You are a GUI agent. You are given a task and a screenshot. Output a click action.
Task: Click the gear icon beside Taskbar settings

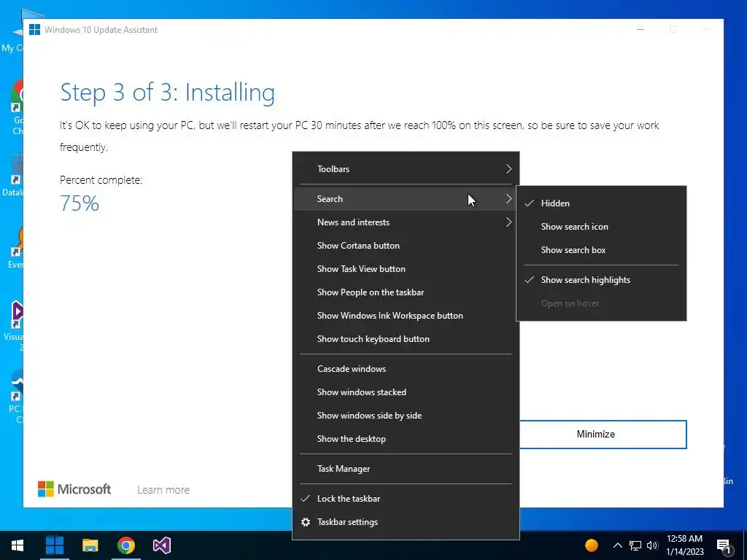click(x=306, y=522)
